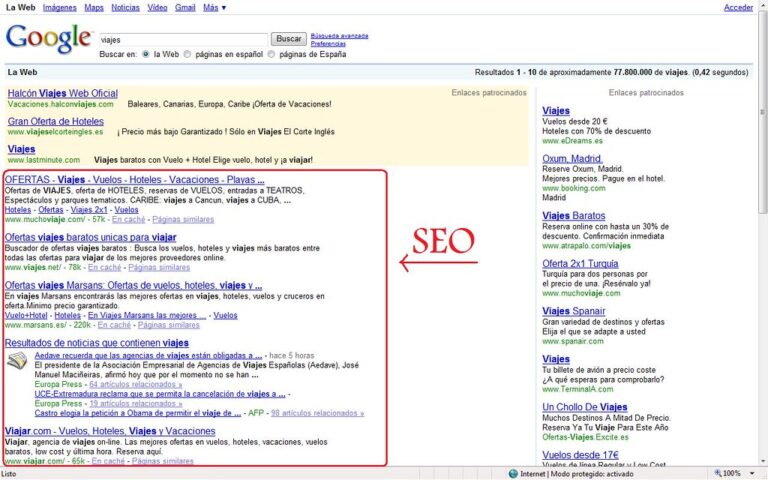This screenshot has height=480, width=768.
Task: Select 'páginas en español' radio option
Action: point(187,54)
